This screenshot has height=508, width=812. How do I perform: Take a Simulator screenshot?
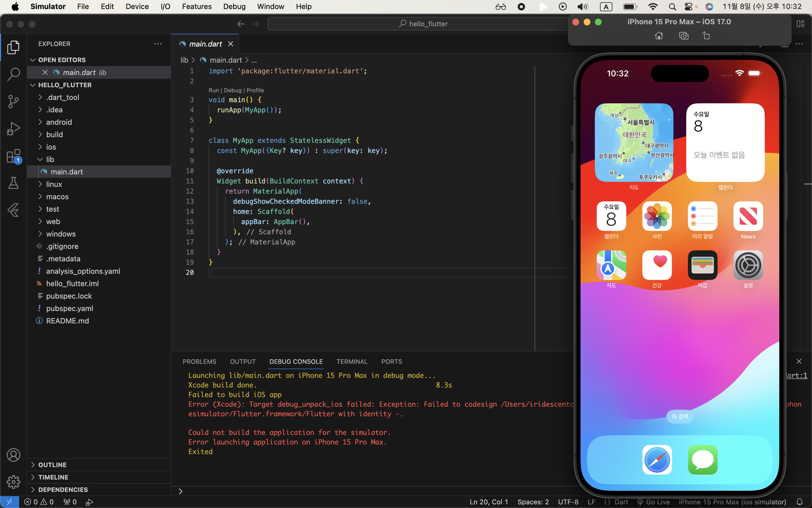(683, 36)
